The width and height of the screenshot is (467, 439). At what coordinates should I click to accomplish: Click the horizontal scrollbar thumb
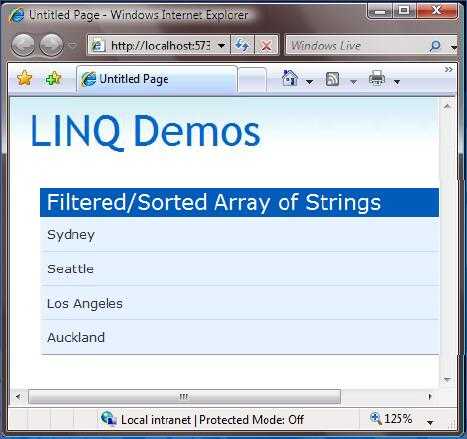click(185, 397)
